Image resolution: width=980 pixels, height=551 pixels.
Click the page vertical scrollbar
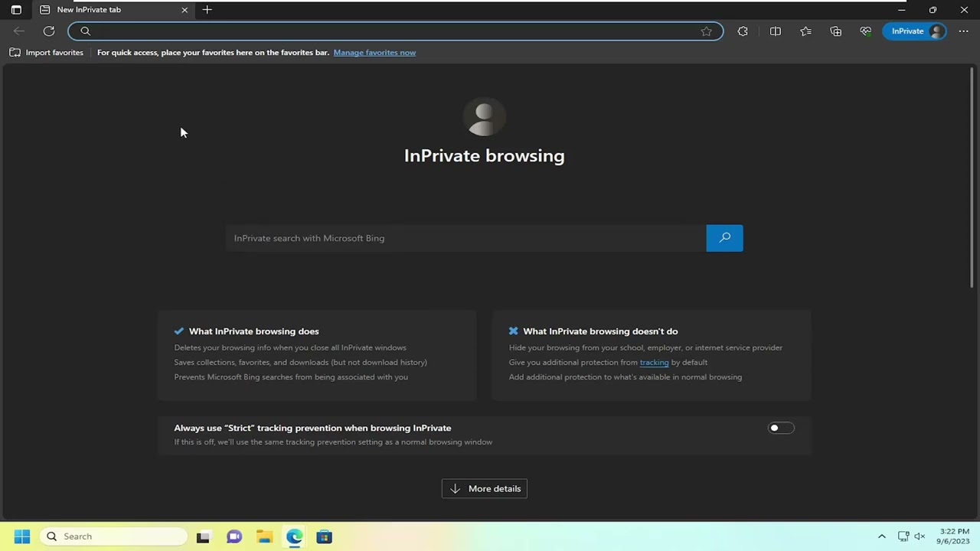[x=972, y=178]
